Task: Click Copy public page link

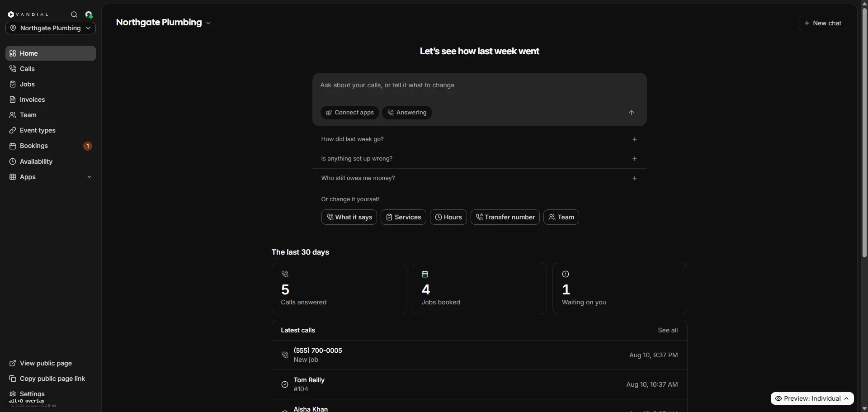Action: coord(51,379)
